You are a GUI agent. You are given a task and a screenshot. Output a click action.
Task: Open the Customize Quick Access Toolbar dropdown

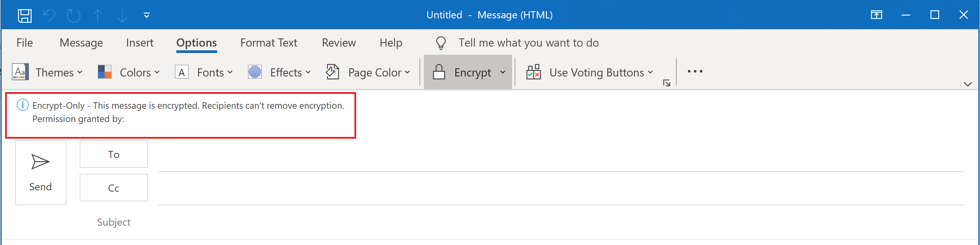[146, 16]
